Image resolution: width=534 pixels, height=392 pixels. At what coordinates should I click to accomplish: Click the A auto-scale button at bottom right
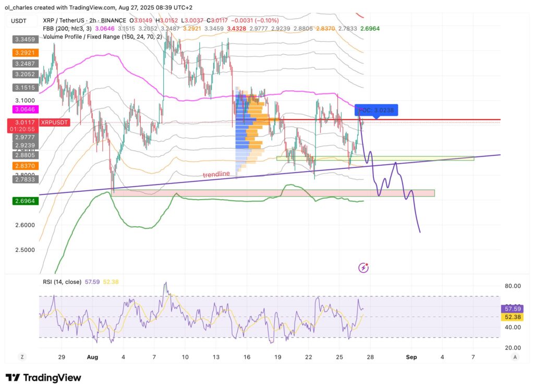(x=515, y=357)
